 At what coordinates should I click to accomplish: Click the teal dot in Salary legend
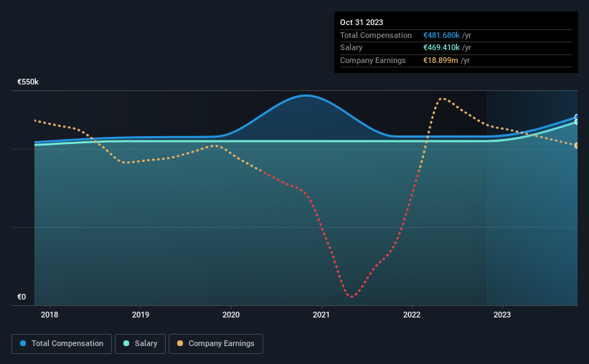click(126, 343)
